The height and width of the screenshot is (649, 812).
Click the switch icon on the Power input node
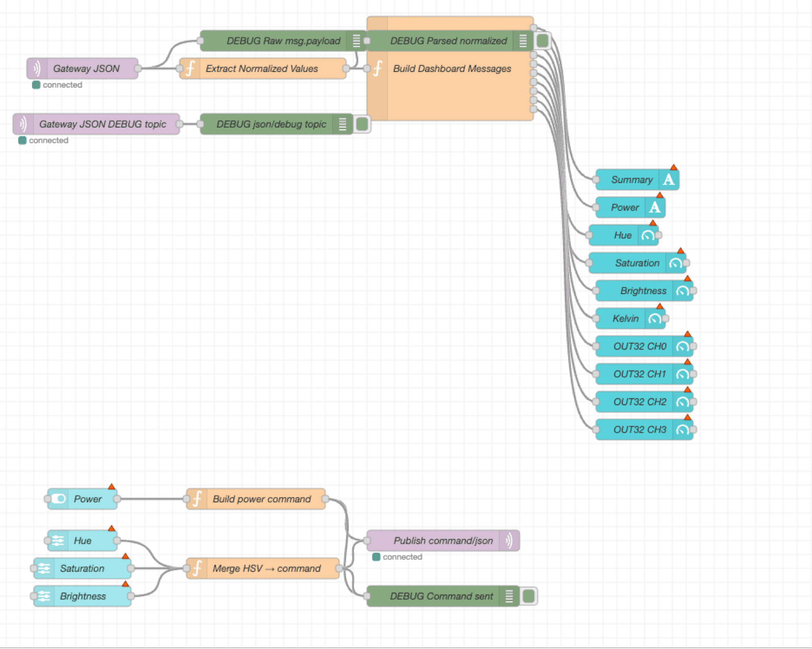pyautogui.click(x=58, y=499)
